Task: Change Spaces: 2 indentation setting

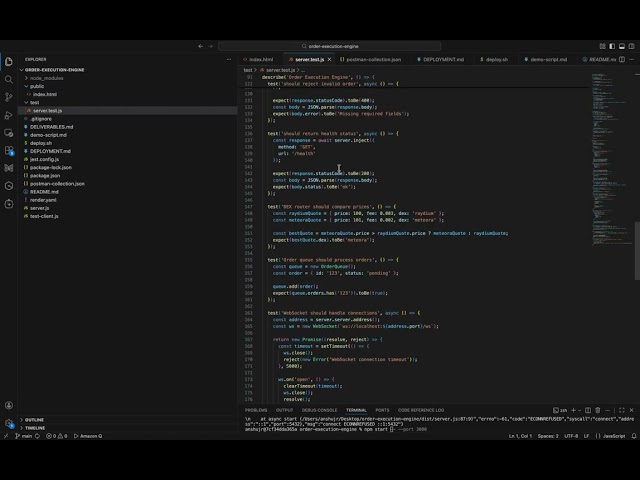Action: [x=548, y=436]
